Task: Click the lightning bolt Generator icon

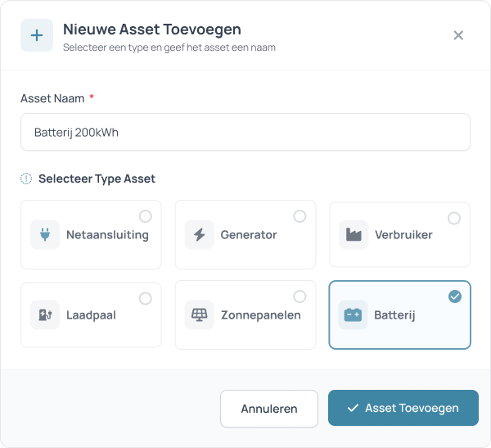Action: click(x=200, y=235)
